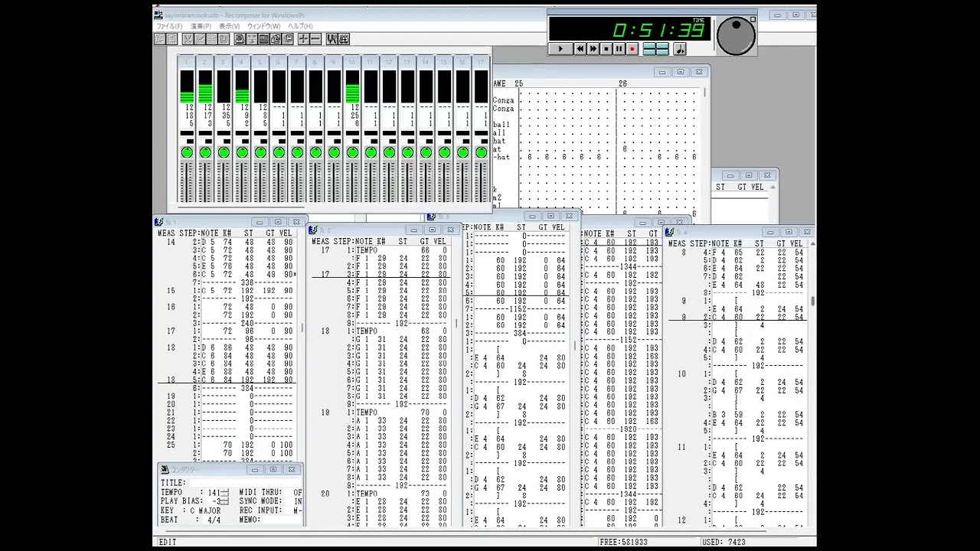The image size is (980, 551).
Task: Toggle wide black bar on mixer channel 15
Action: pyautogui.click(x=445, y=133)
